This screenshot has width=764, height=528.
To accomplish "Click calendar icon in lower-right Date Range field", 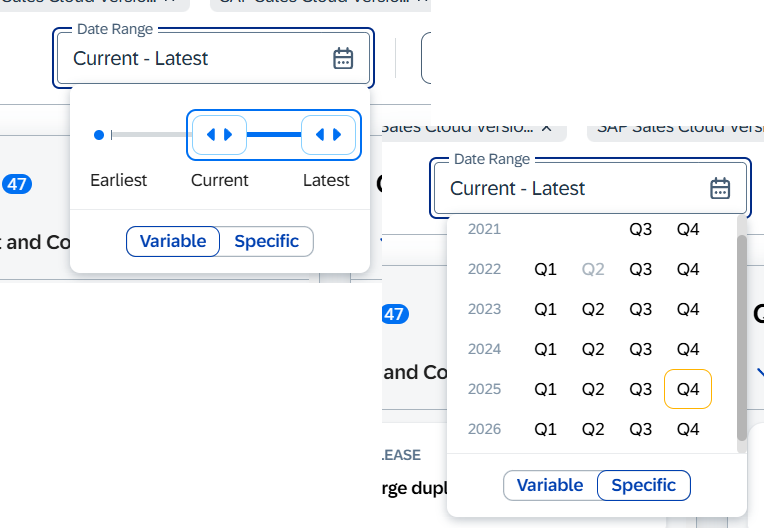I will click(x=720, y=188).
